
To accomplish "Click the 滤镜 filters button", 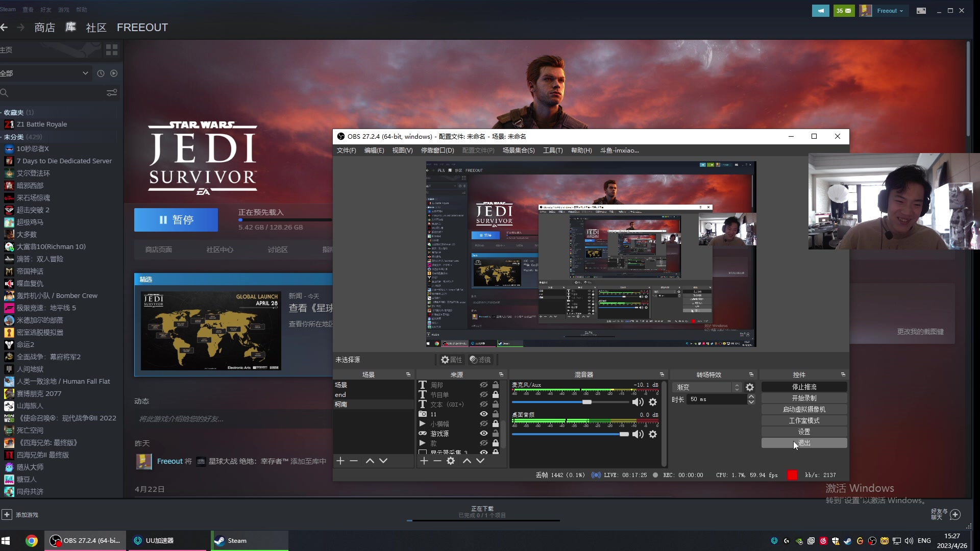I will click(480, 360).
